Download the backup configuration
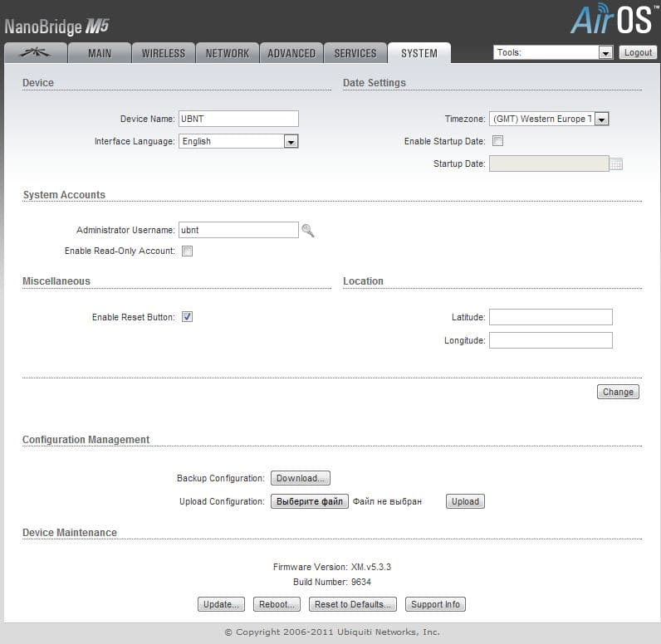661x644 pixels. (300, 479)
